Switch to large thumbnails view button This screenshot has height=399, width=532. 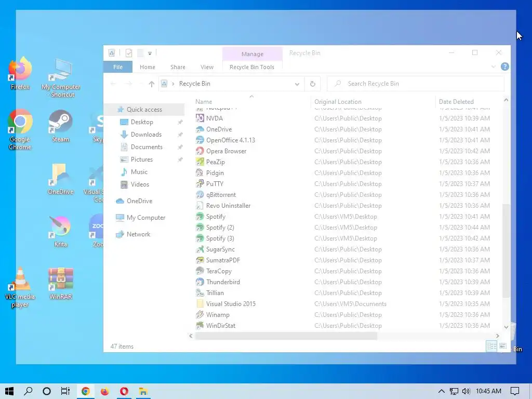click(x=503, y=346)
